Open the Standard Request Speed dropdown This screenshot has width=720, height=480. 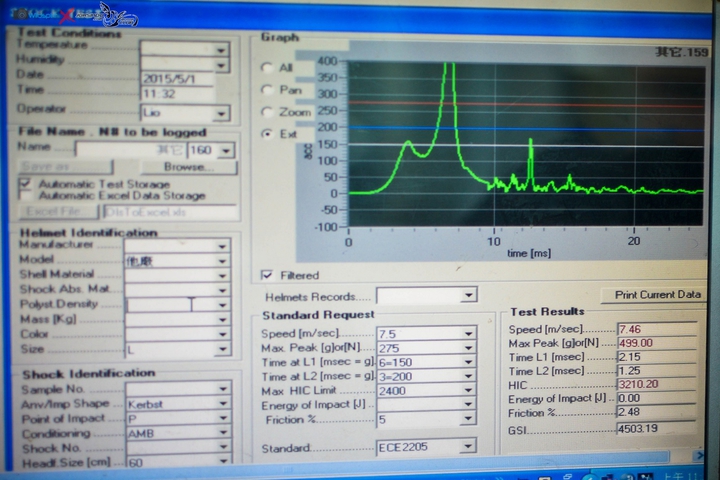tap(468, 333)
